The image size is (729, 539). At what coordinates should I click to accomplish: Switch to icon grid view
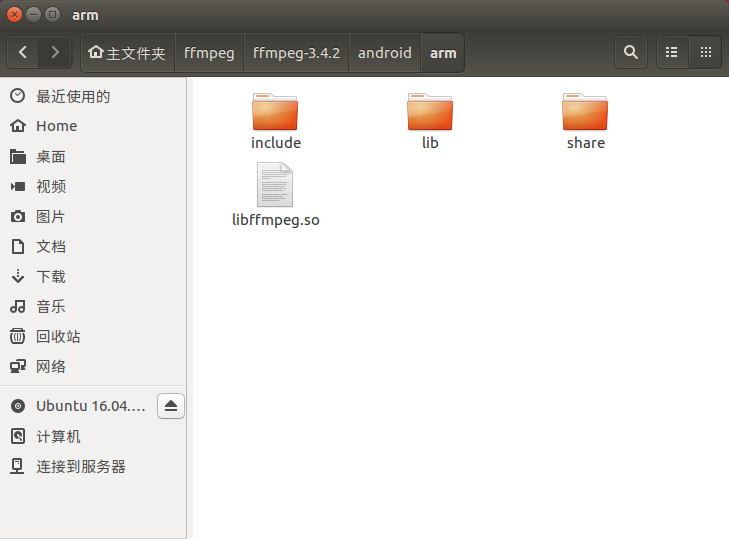[705, 52]
